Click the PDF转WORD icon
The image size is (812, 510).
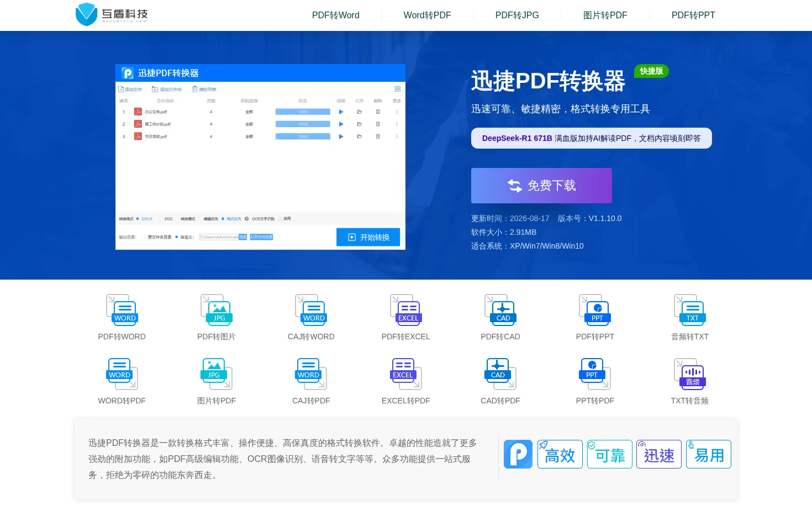[122, 310]
